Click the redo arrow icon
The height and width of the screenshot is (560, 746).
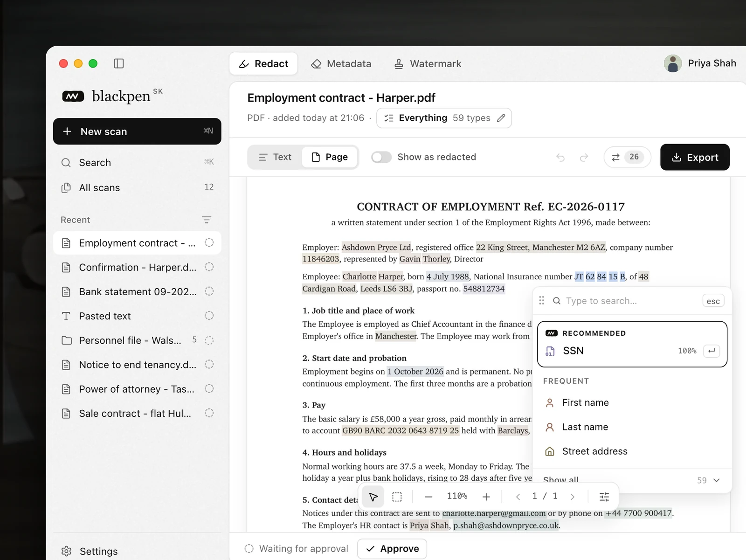584,158
